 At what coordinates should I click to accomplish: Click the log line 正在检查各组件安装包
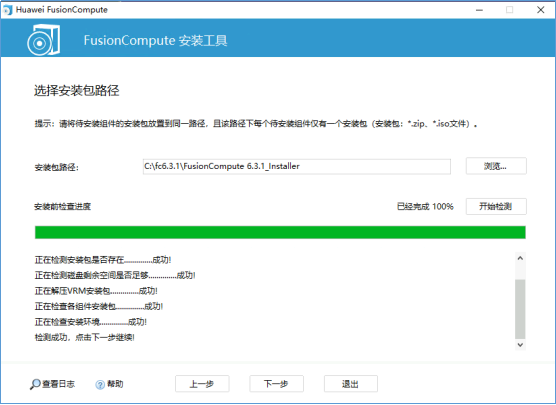point(99,306)
